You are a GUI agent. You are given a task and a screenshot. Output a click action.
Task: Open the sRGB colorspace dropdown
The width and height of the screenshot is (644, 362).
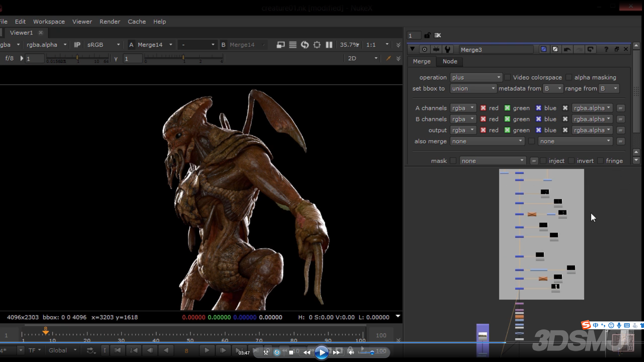(x=103, y=45)
